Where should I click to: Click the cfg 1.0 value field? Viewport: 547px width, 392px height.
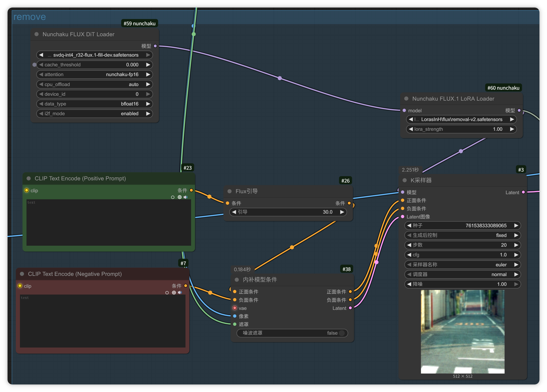[x=463, y=255]
